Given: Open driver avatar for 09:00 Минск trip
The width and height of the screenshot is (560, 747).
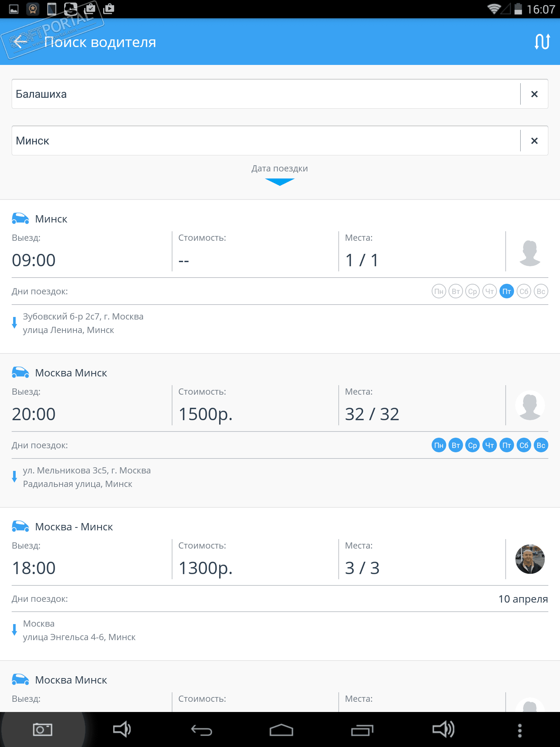Looking at the screenshot, I should click(x=530, y=253).
